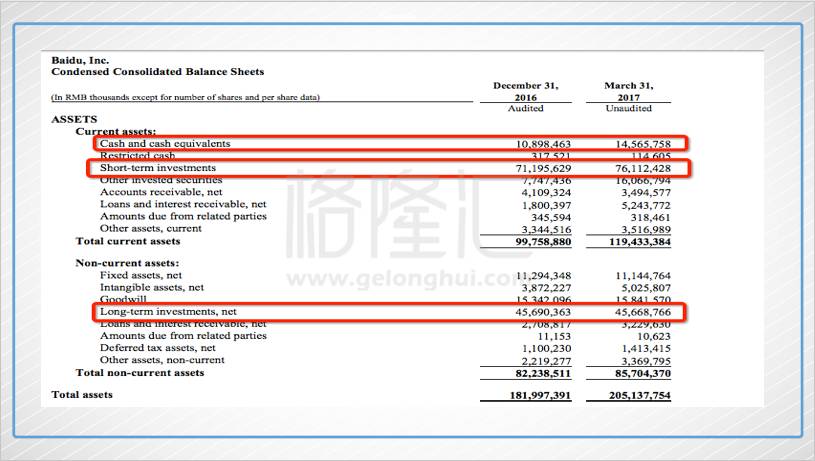Select value 45,668,766
Image resolution: width=815 pixels, height=461 pixels.
[x=643, y=312]
